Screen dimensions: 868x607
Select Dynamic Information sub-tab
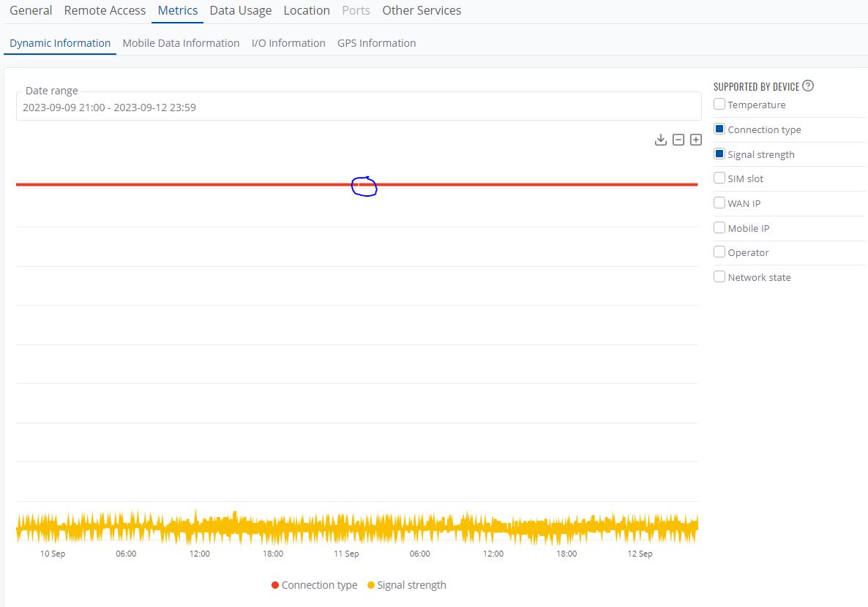(60, 43)
